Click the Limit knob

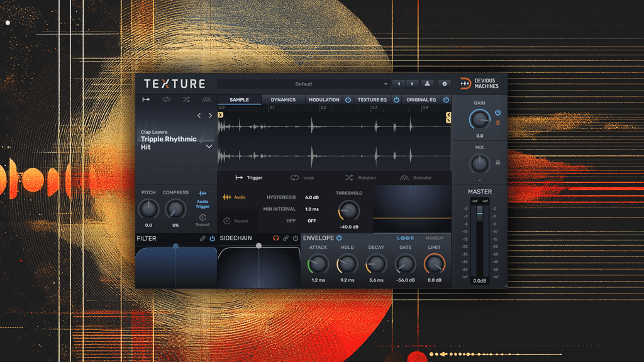435,265
